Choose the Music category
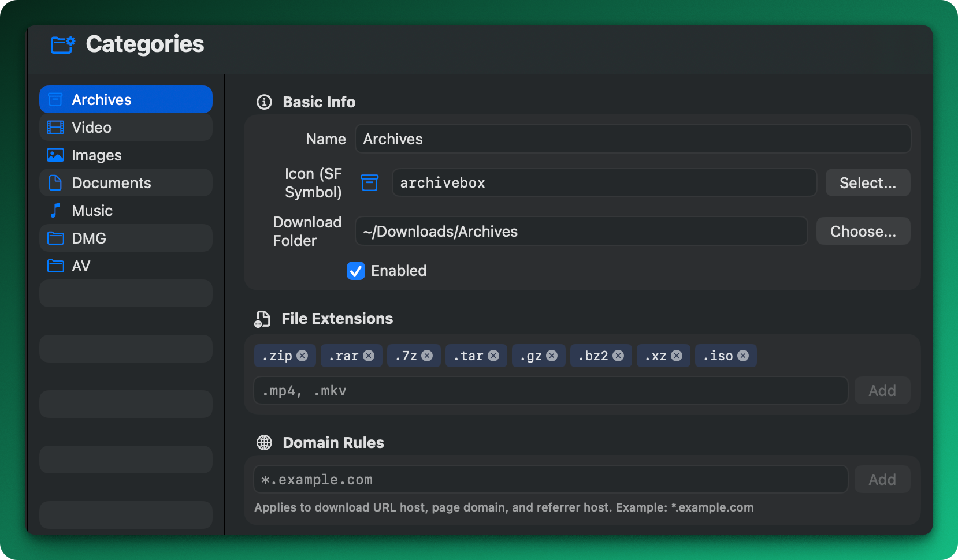 (x=126, y=210)
